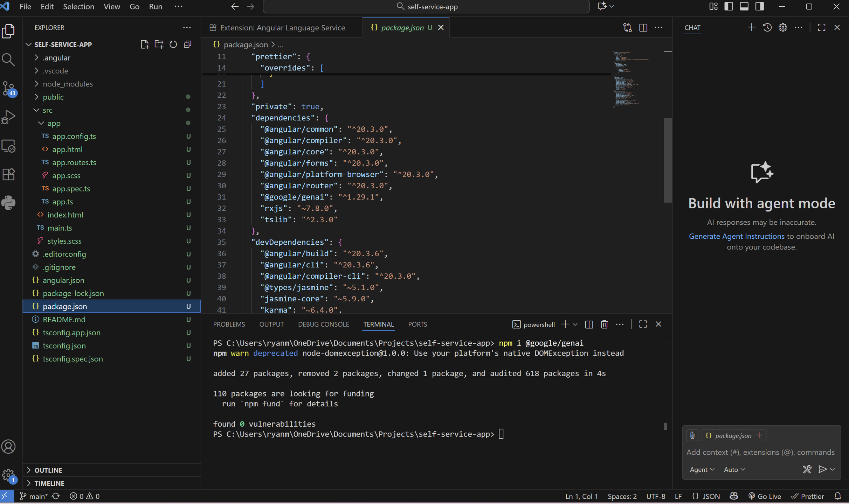Open the Run and Debug view

pyautogui.click(x=8, y=117)
